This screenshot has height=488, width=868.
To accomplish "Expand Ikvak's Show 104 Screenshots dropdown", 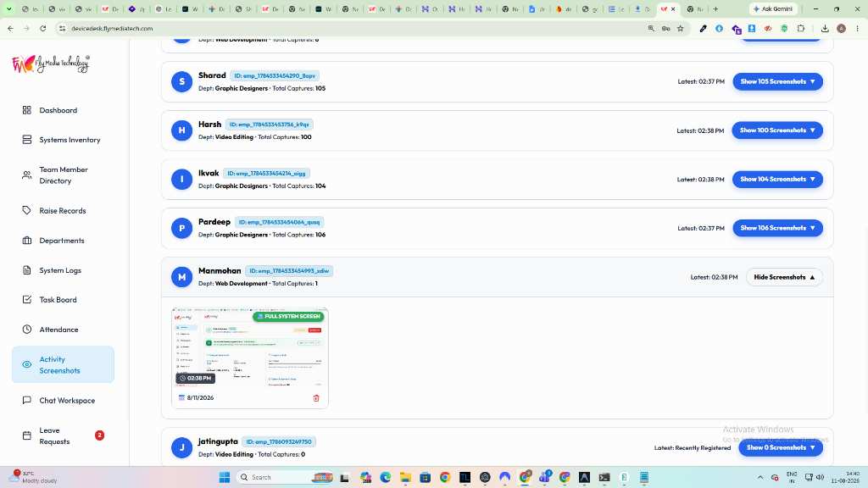I will [777, 180].
